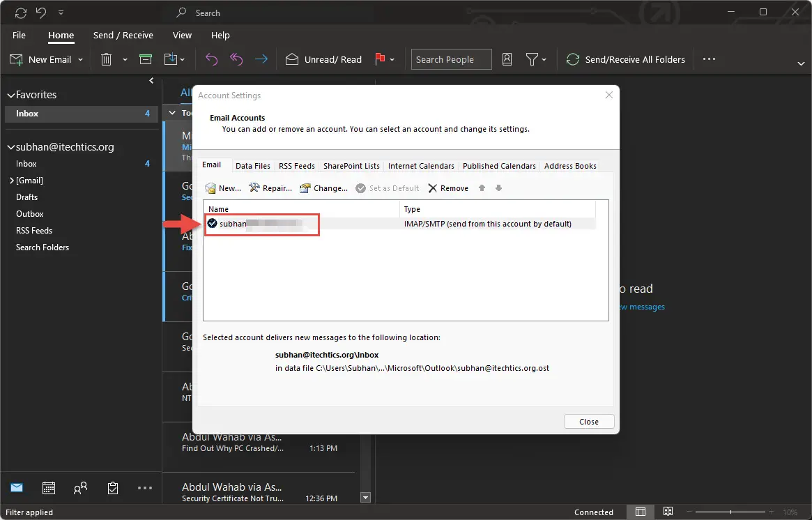This screenshot has width=812, height=520.
Task: Switch to the Published Calendars tab
Action: 499,166
